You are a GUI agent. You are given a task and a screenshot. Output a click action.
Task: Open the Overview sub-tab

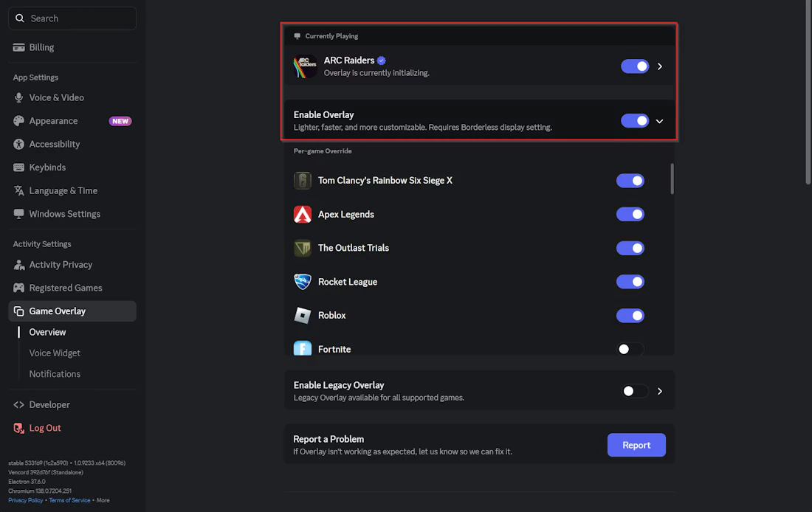(x=48, y=333)
